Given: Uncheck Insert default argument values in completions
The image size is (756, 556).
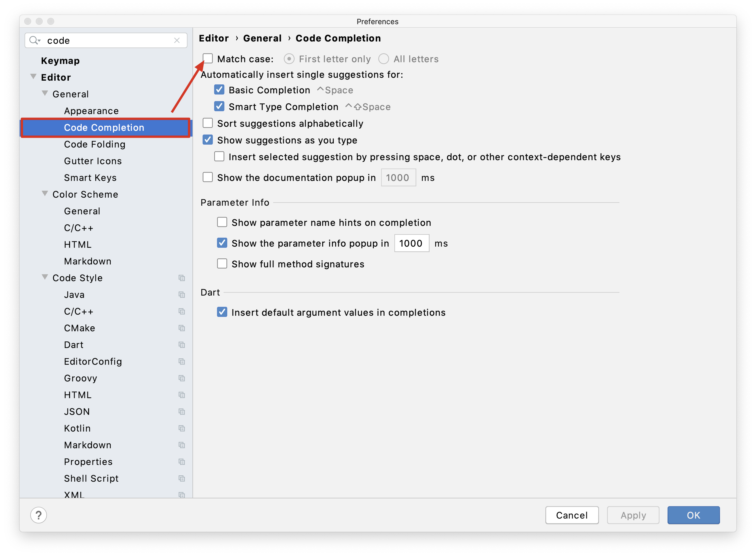Looking at the screenshot, I should pos(222,312).
